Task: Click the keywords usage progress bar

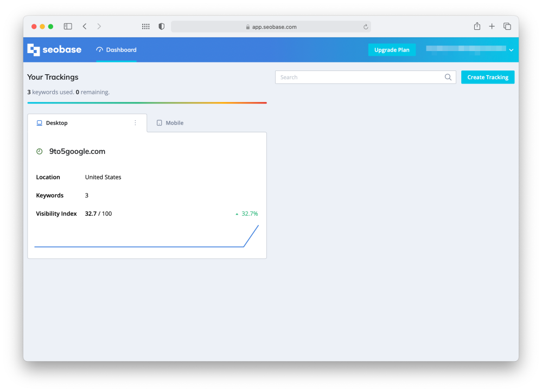Action: tap(146, 102)
